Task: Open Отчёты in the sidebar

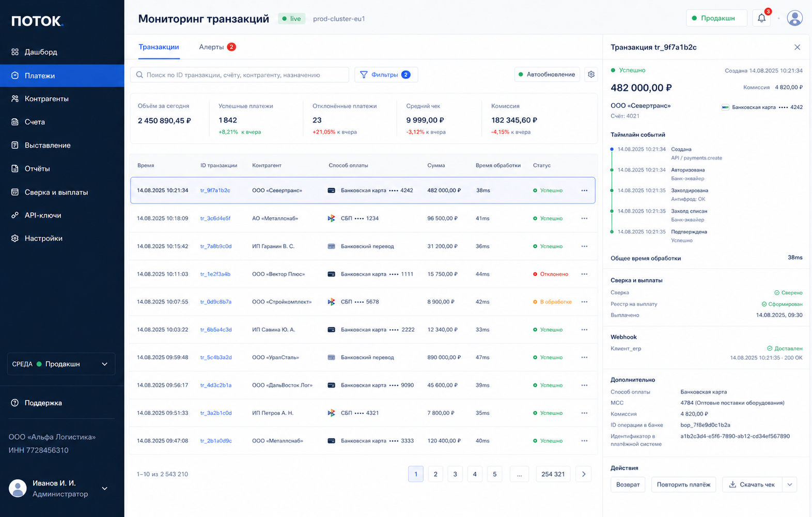Action: (62, 168)
